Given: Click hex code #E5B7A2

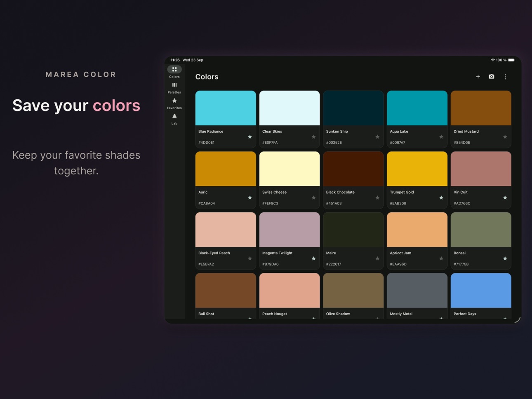Looking at the screenshot, I should (x=206, y=264).
